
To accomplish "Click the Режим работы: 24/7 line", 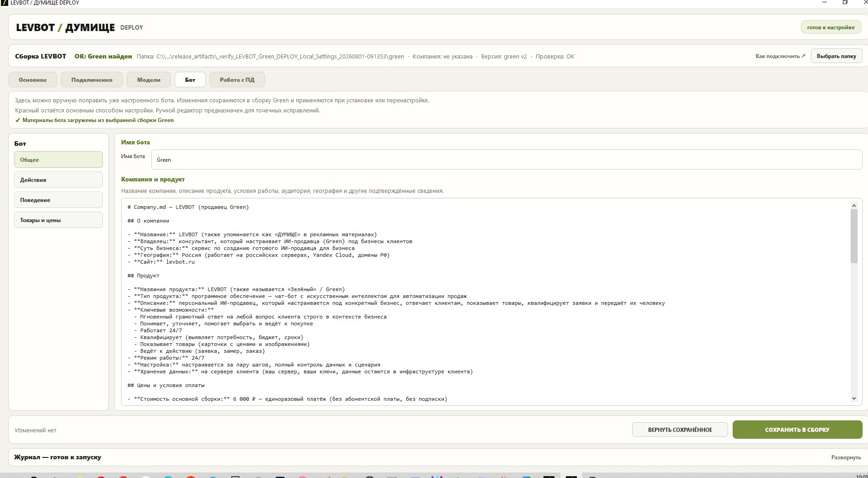I will click(166, 358).
